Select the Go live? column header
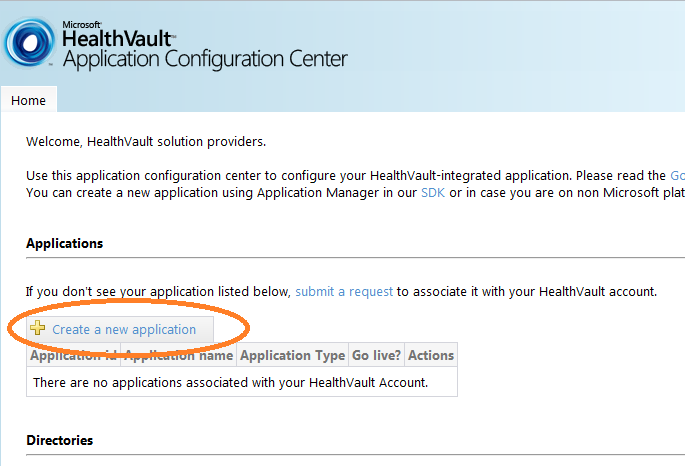This screenshot has width=685, height=466. click(376, 355)
